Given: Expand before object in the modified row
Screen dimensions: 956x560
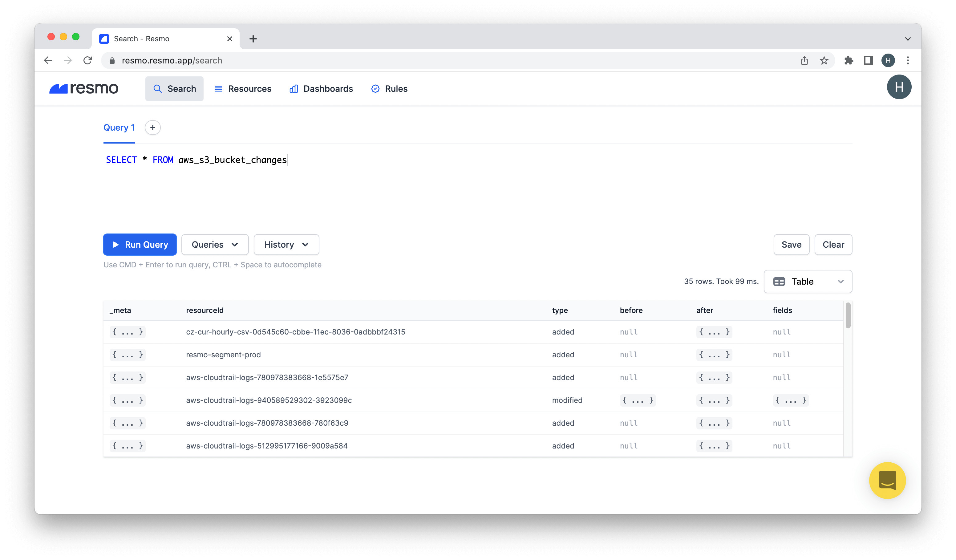Looking at the screenshot, I should pyautogui.click(x=638, y=400).
